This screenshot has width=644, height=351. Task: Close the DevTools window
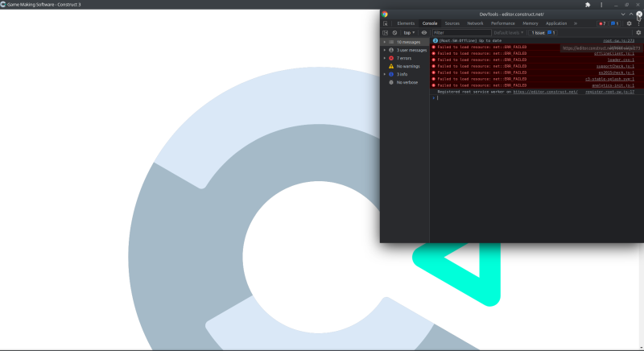pos(639,14)
